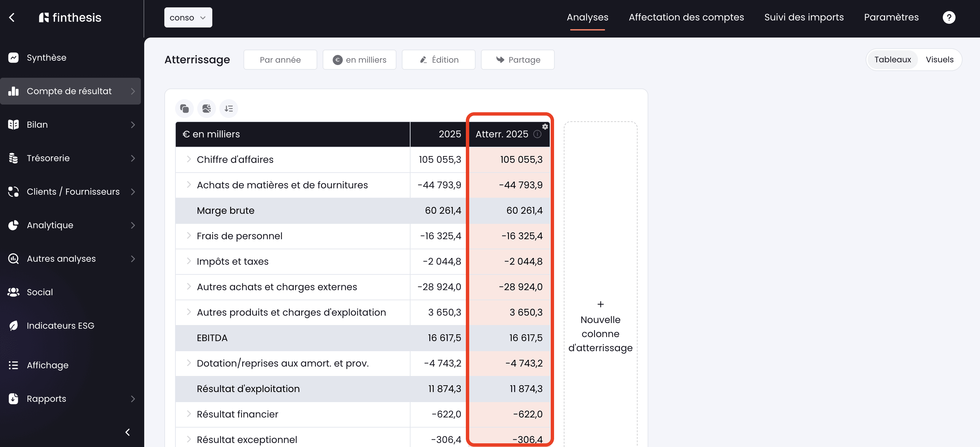Click the copy table icon above table

[184, 109]
